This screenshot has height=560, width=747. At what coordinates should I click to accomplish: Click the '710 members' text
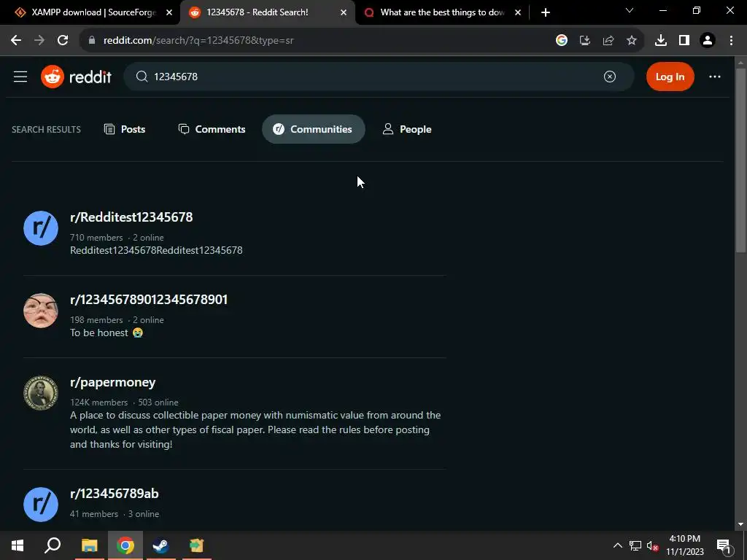(96, 238)
